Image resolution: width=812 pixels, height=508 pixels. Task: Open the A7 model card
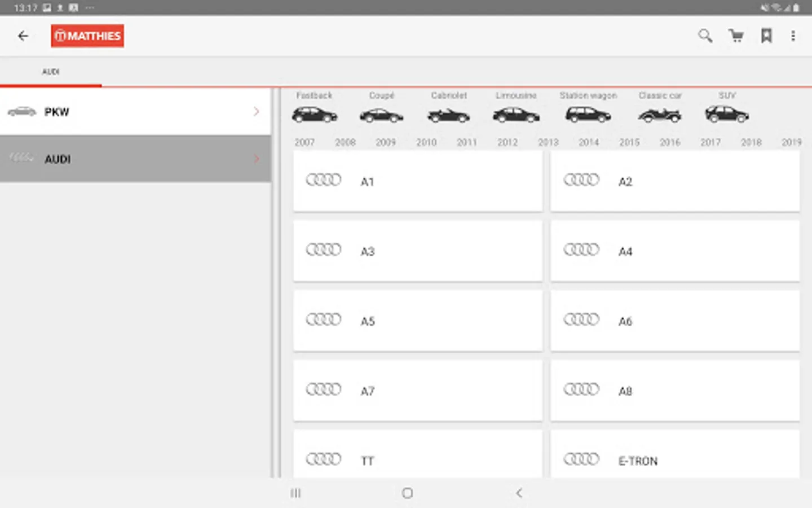coord(418,391)
